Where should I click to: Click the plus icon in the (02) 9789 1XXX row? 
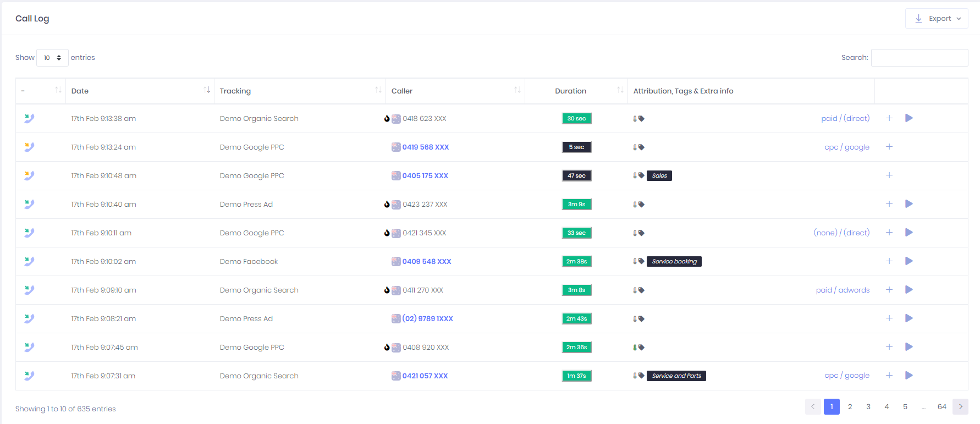[889, 318]
